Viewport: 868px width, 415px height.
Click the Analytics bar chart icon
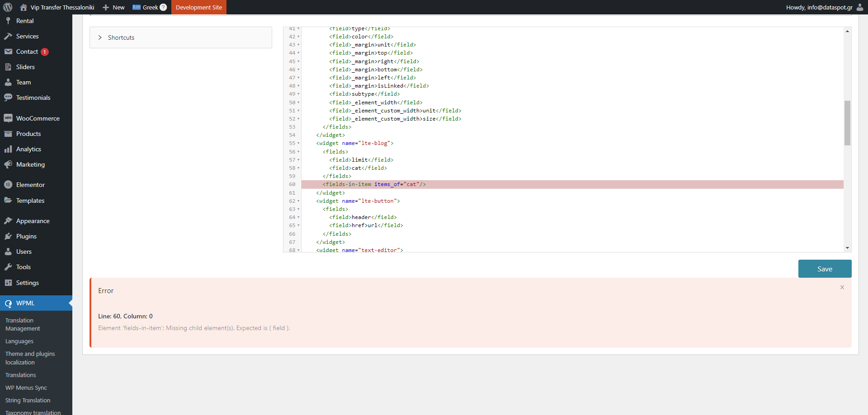click(x=8, y=149)
